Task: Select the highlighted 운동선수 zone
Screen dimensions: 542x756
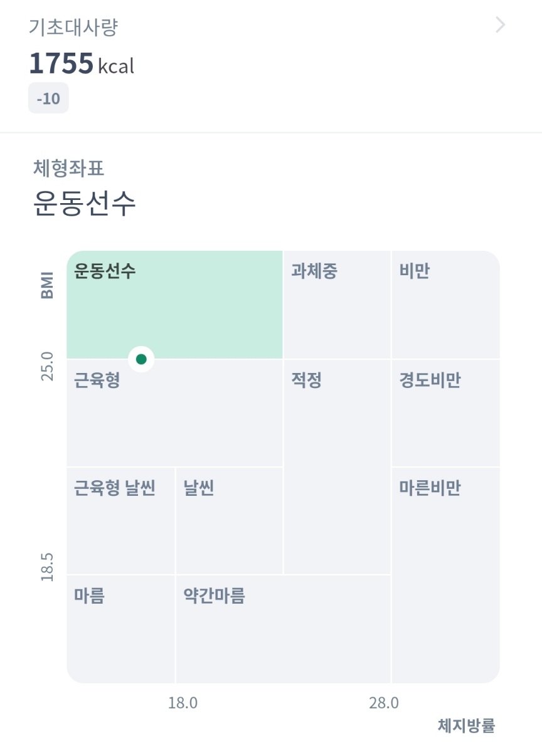Action: click(x=174, y=305)
